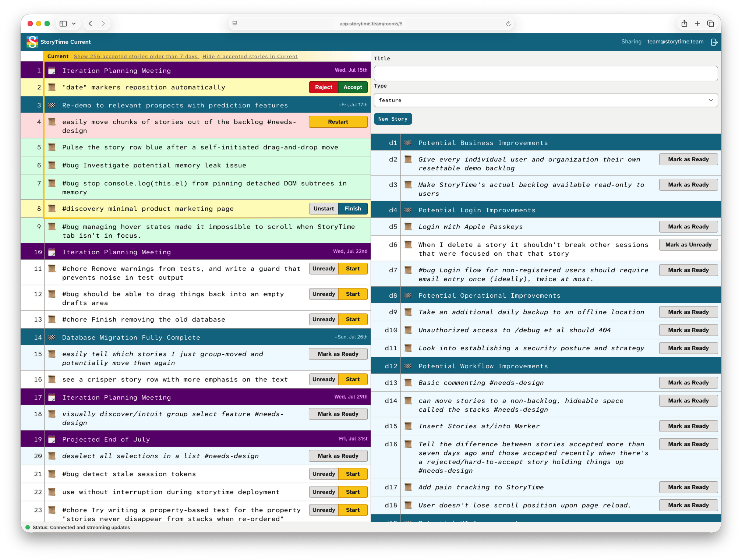The image size is (742, 560).
Task: Click the logout icon in header
Action: click(x=714, y=42)
